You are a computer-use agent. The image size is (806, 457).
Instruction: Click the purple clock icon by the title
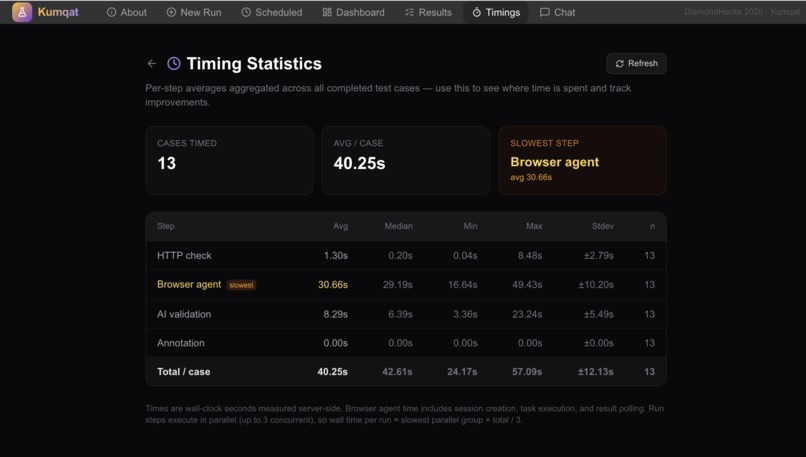tap(174, 63)
